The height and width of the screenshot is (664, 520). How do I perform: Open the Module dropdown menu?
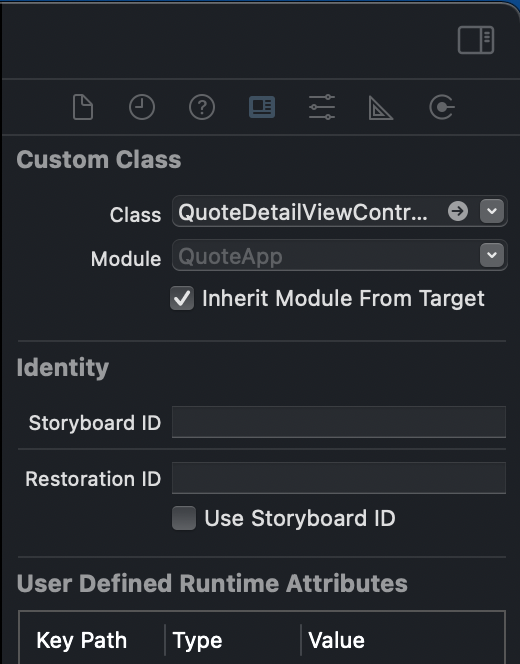click(x=492, y=255)
